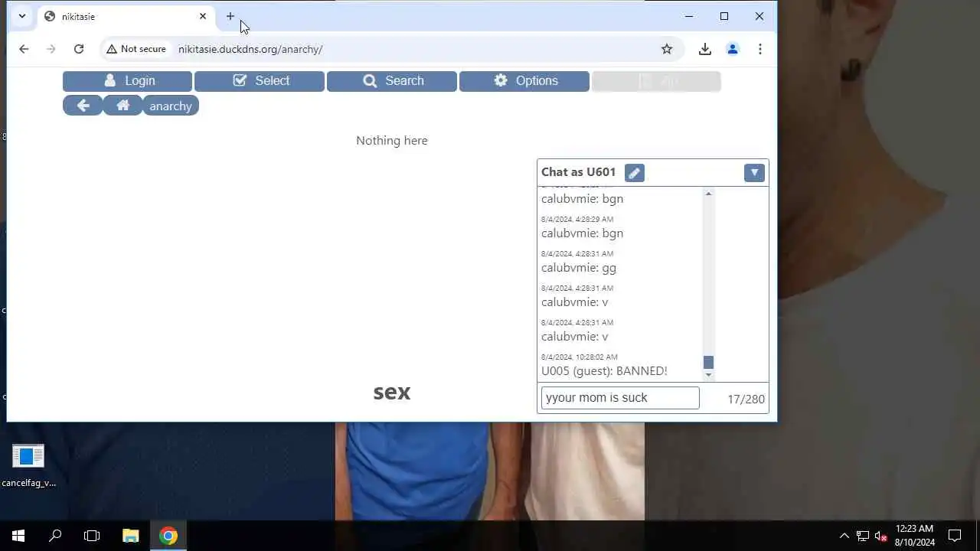
Task: Bookmark this page with star icon
Action: click(667, 49)
